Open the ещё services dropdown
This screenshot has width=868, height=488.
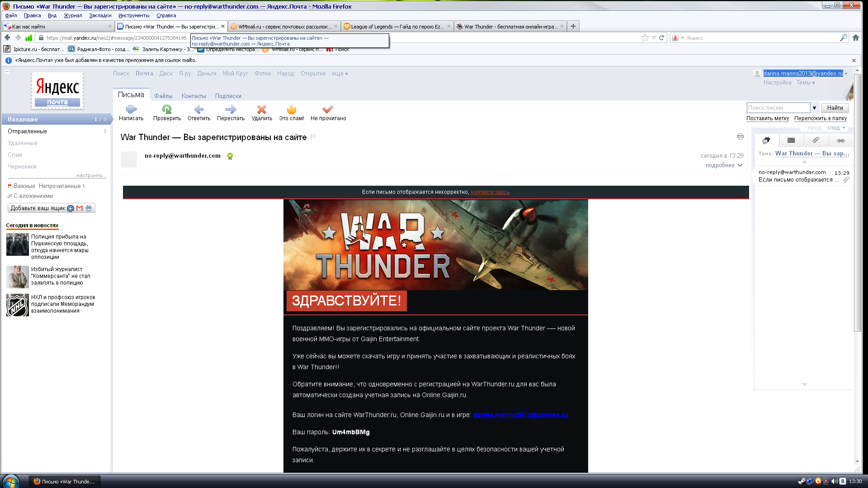click(x=340, y=74)
